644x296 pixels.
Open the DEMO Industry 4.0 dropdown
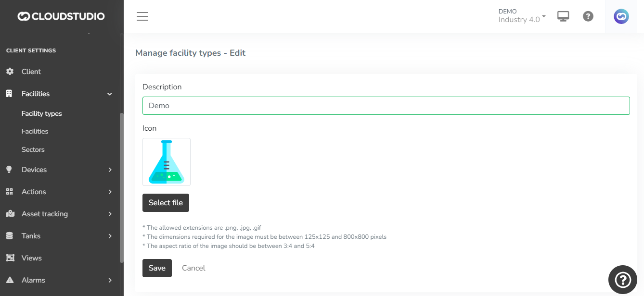522,16
